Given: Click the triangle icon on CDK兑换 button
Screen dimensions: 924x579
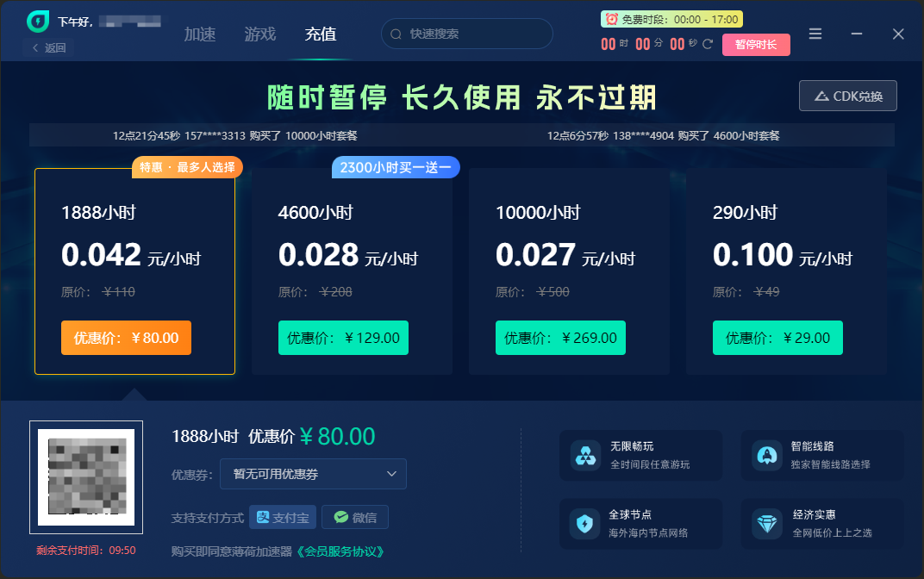Looking at the screenshot, I should pos(821,96).
